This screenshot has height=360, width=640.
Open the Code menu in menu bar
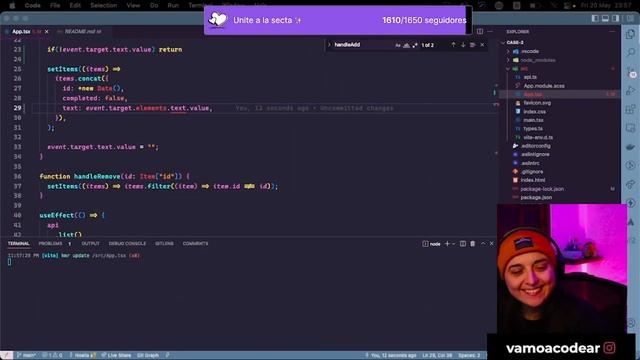[x=32, y=5]
